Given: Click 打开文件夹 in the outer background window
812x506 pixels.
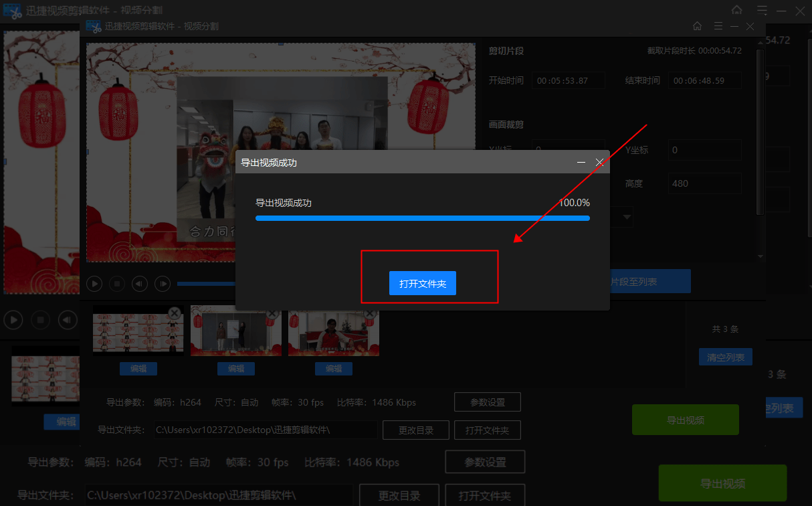Looking at the screenshot, I should click(485, 495).
